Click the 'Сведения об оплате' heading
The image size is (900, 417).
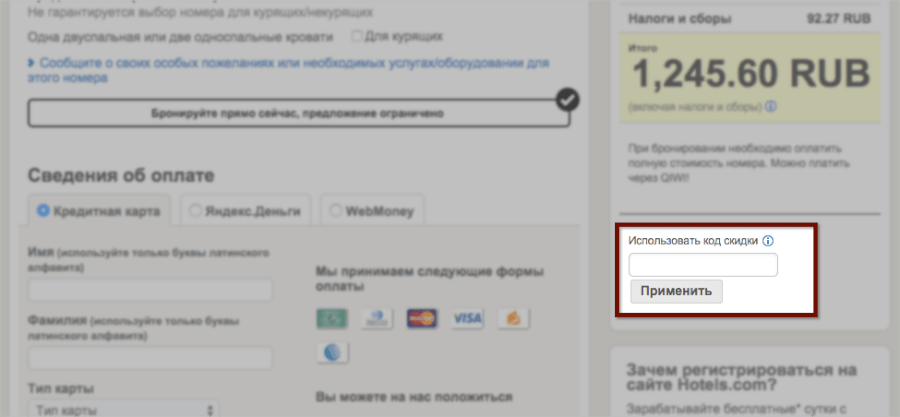121,176
